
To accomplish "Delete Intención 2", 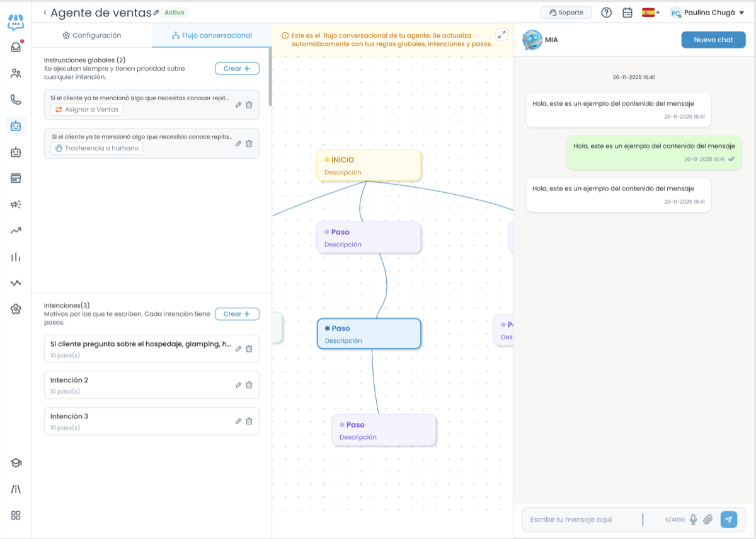I will (x=249, y=385).
